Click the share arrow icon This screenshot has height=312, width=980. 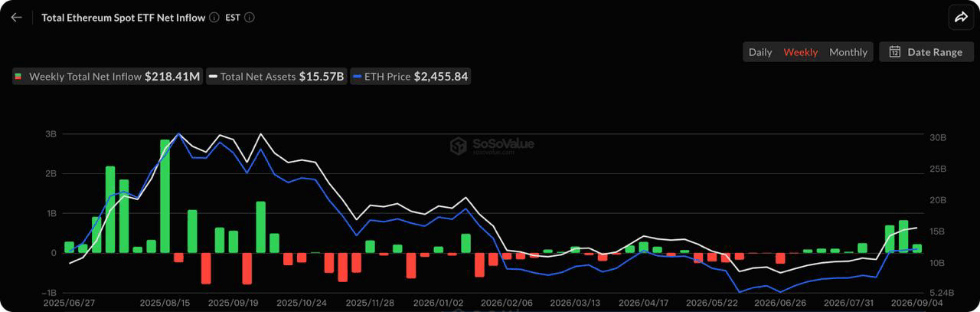pos(960,17)
